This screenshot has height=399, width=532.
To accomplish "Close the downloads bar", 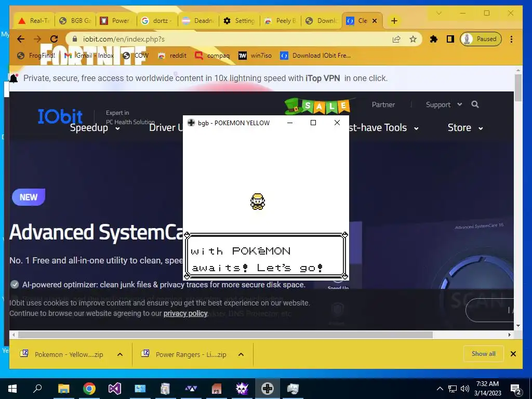I will pyautogui.click(x=513, y=354).
